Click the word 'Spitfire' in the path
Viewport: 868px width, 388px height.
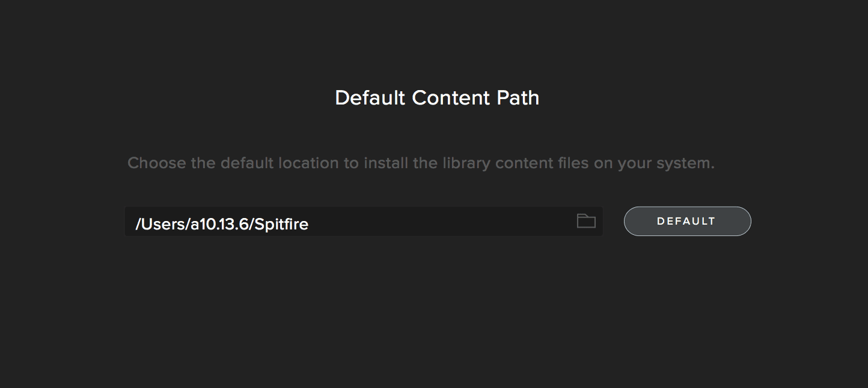tap(281, 224)
